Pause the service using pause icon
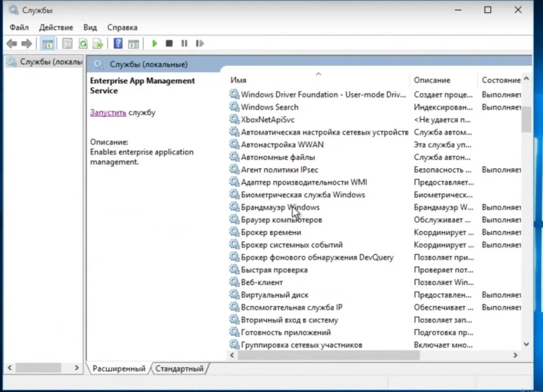This screenshot has height=392, width=543. 184,43
